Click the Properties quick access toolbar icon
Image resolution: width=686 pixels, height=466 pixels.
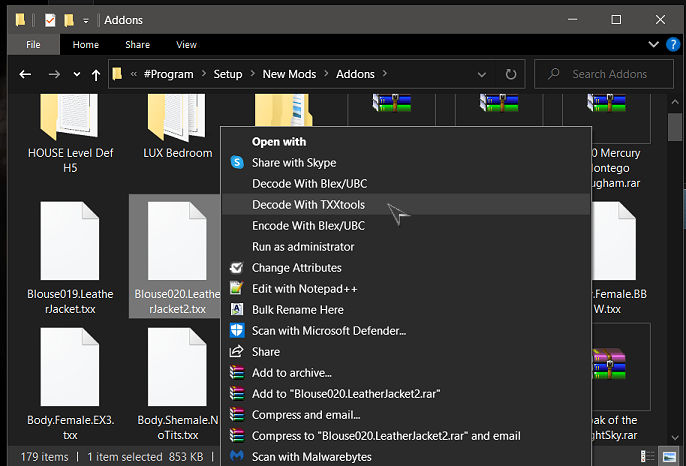tap(50, 20)
